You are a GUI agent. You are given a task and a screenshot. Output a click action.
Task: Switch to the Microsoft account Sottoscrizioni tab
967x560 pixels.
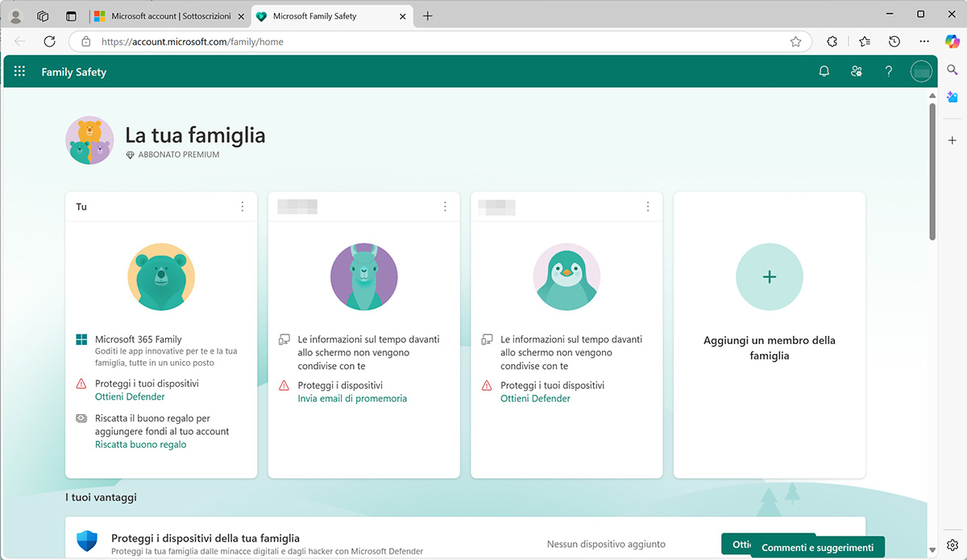coord(169,16)
